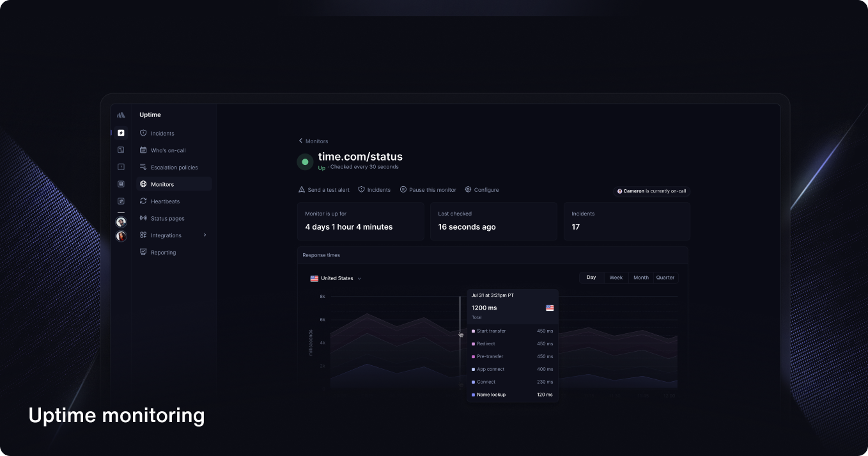Open Who's on-call calendar icon

click(x=143, y=150)
